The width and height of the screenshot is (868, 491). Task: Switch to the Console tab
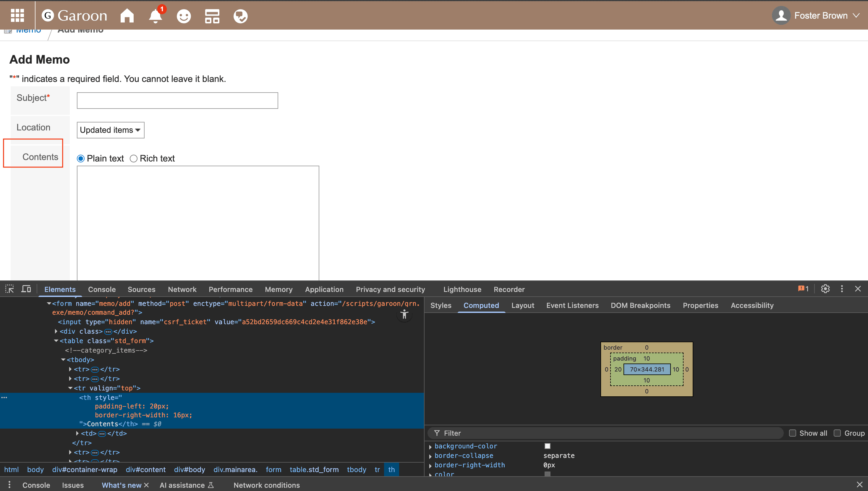coord(102,289)
